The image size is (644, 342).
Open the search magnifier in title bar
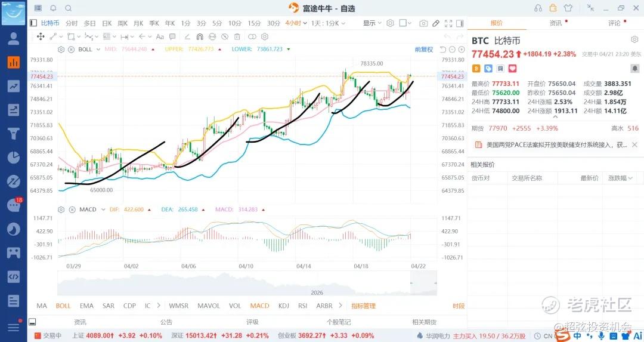pos(68,8)
